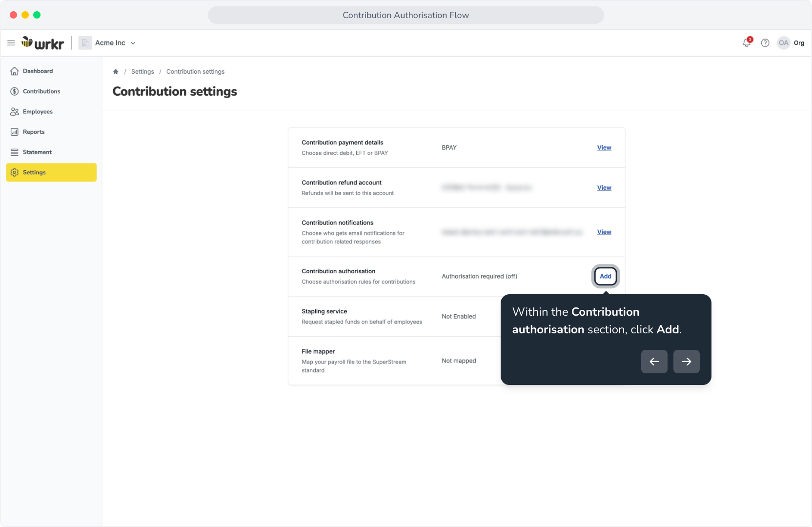Click the 'Stapling service' heading
This screenshot has height=527, width=812.
[325, 311]
